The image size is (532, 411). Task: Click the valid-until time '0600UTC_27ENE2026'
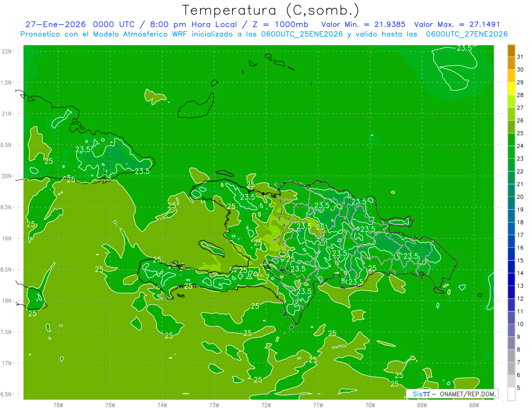tap(467, 34)
